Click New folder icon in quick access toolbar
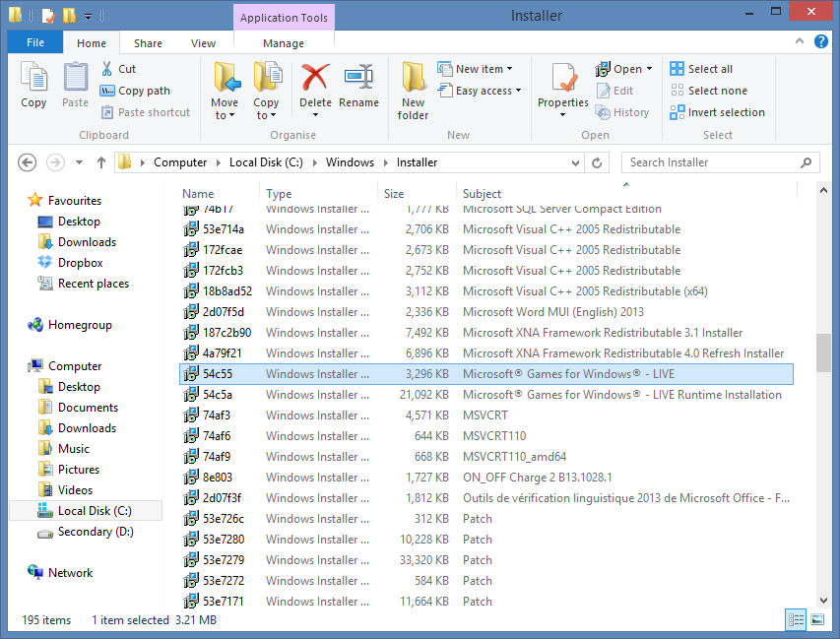This screenshot has width=840, height=639. click(69, 15)
